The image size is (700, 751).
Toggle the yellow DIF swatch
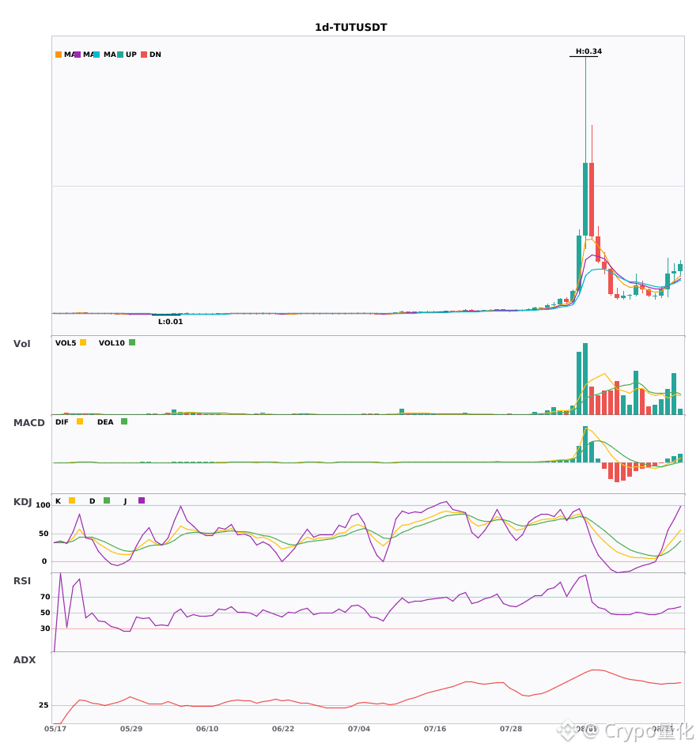80,421
